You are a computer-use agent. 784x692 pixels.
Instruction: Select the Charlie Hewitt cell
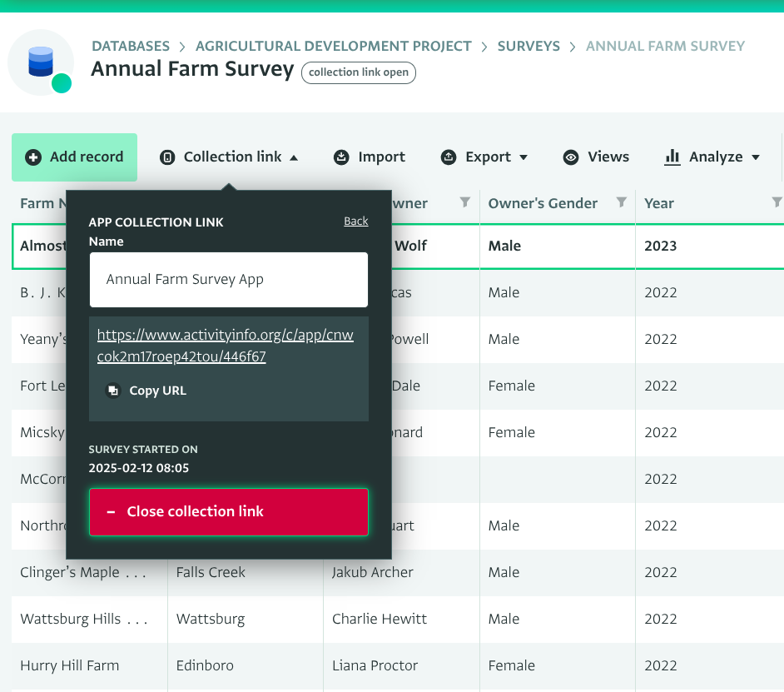(x=401, y=619)
